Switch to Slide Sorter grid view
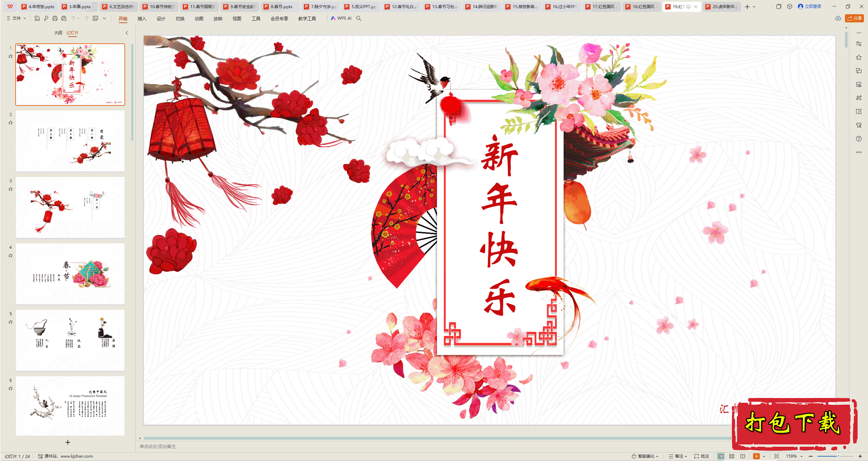Image resolution: width=868 pixels, height=461 pixels. 732,456
